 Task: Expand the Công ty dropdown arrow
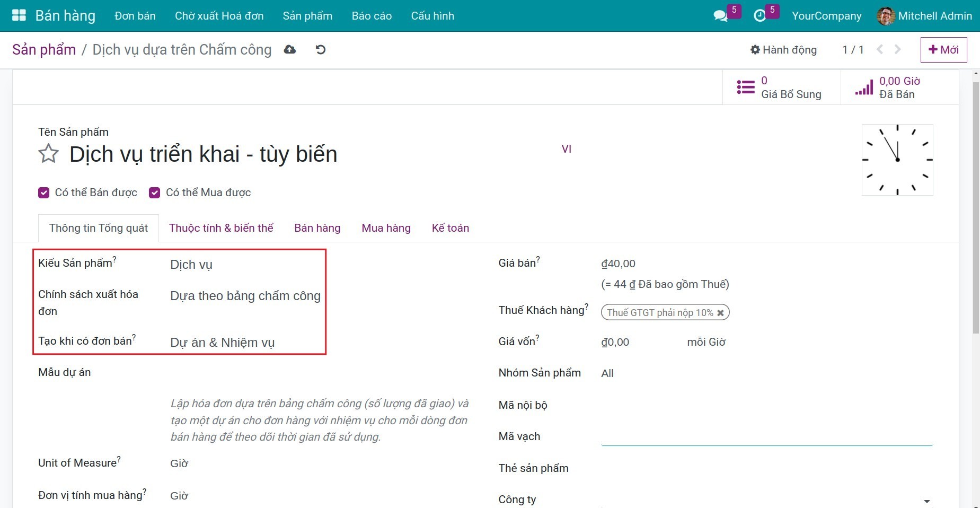[926, 501]
